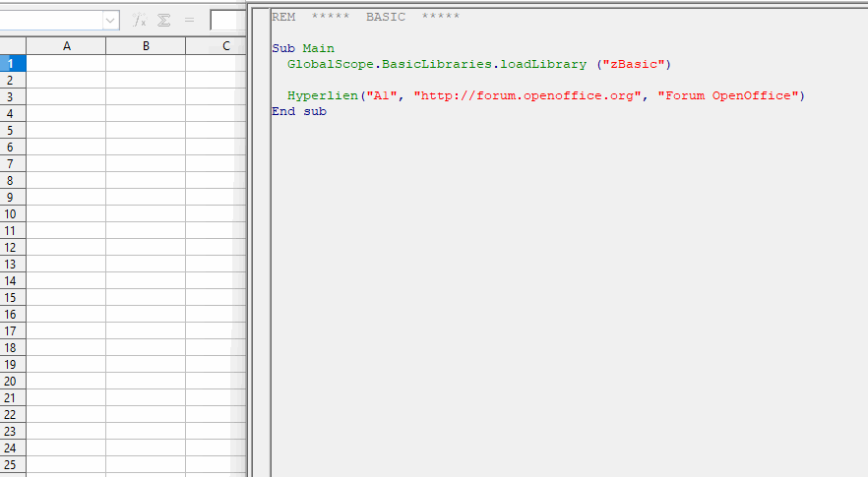Click the forum.openoffice.org URL string
868x477 pixels.
click(531, 95)
